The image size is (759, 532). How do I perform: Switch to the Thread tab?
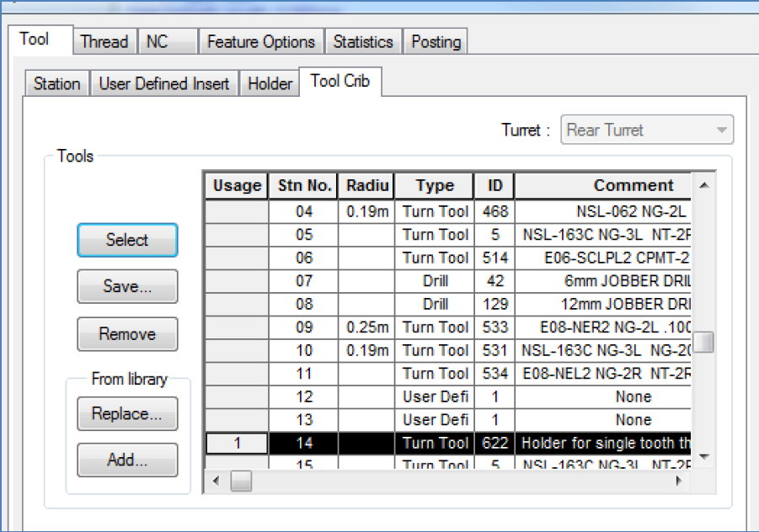pyautogui.click(x=104, y=41)
